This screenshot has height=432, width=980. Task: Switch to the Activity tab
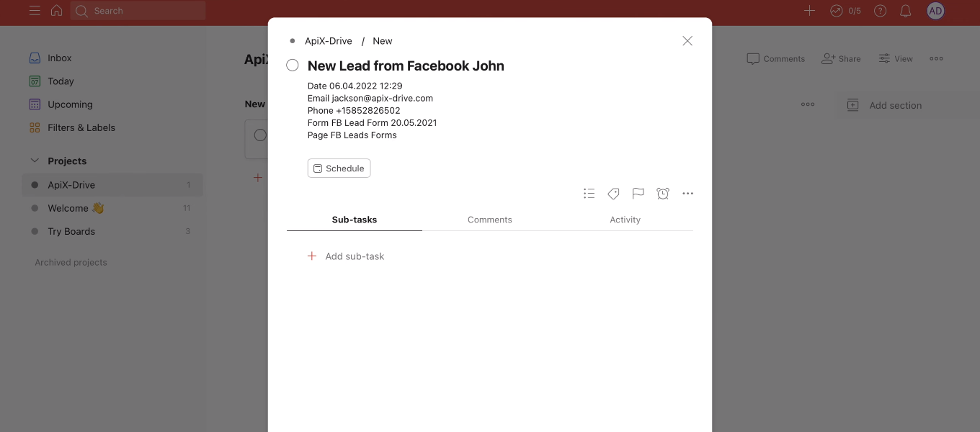coord(625,220)
